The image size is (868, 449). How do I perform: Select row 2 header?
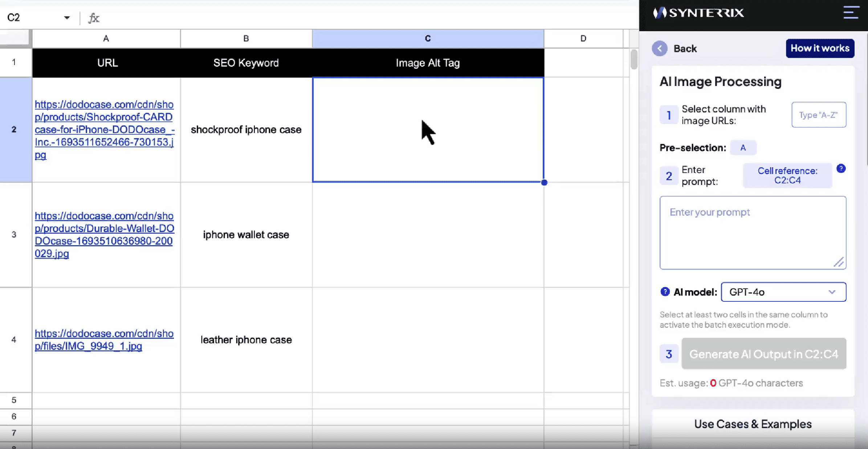(x=14, y=129)
